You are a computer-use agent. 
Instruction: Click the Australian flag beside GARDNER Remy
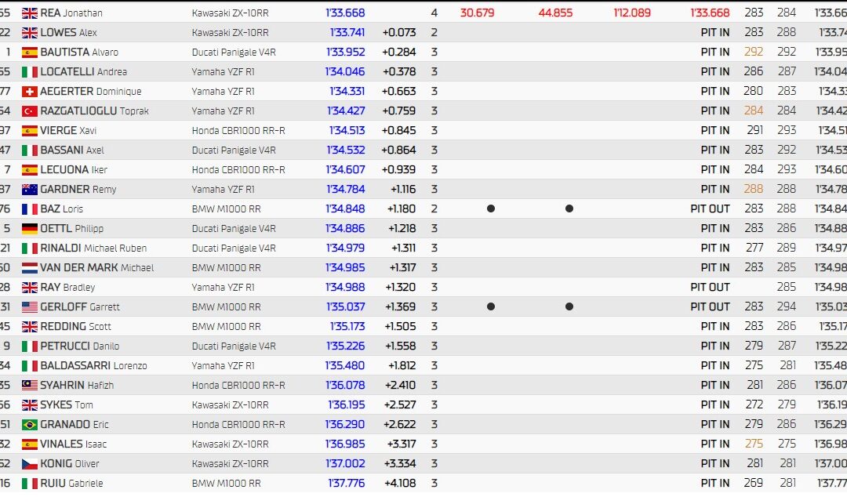point(30,190)
